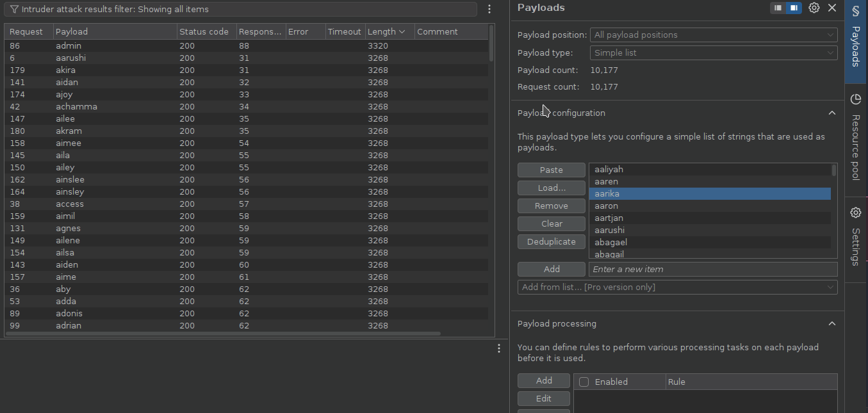The image size is (868, 413).
Task: Open the Payload type dropdown
Action: click(x=714, y=53)
